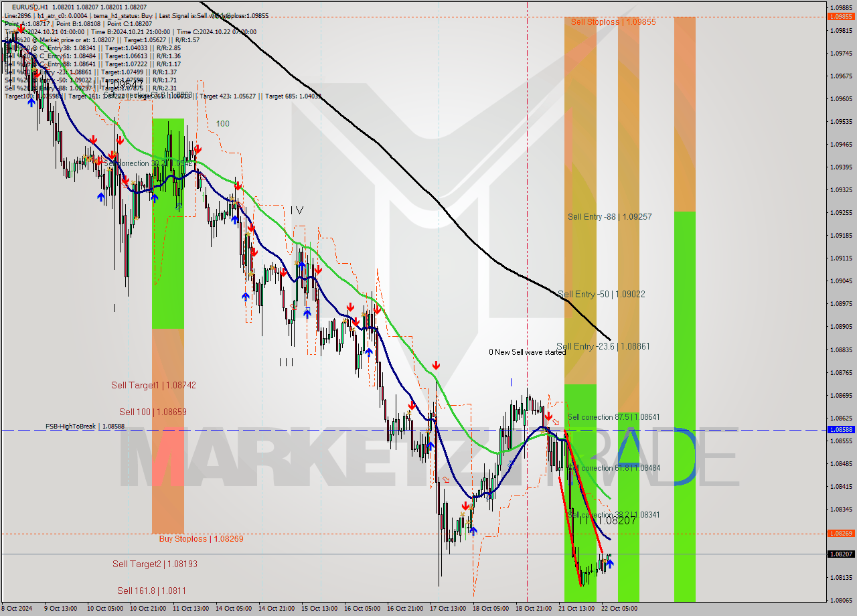The height and width of the screenshot is (616, 857).
Task: Click the red sell arrow above the 17 Oct 13:00 spike
Action: click(x=436, y=366)
